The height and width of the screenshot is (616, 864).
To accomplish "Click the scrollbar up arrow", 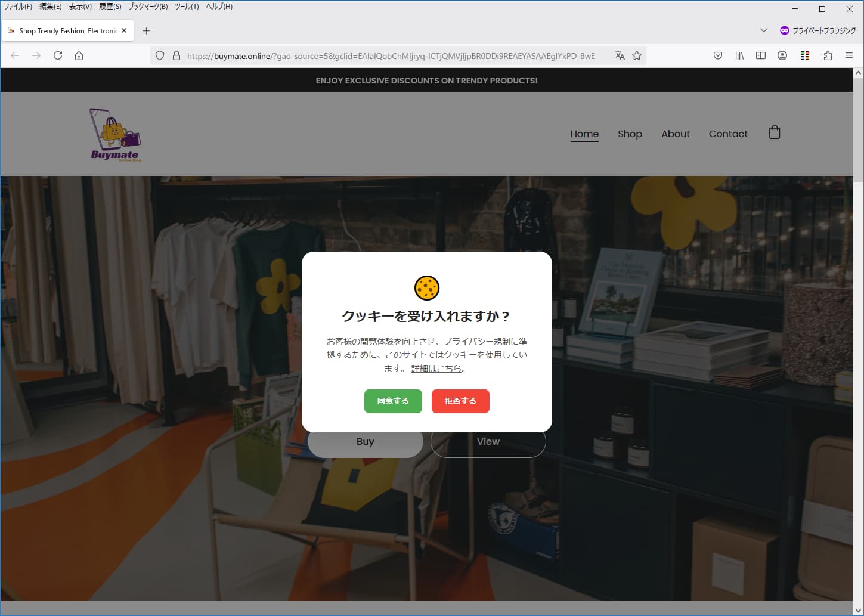I will (x=859, y=73).
